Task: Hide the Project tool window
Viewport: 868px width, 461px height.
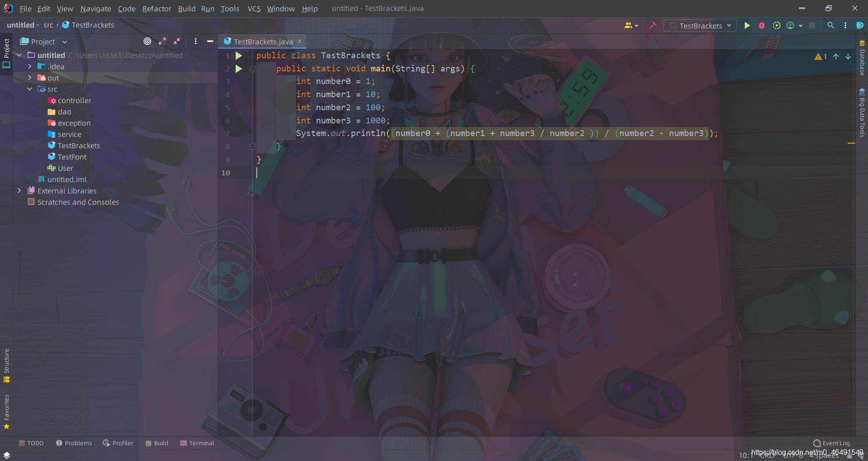Action: coord(210,41)
